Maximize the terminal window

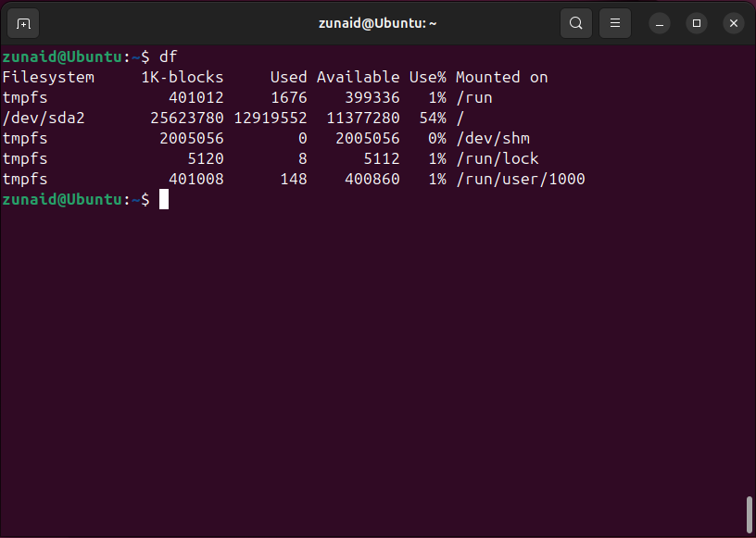697,23
